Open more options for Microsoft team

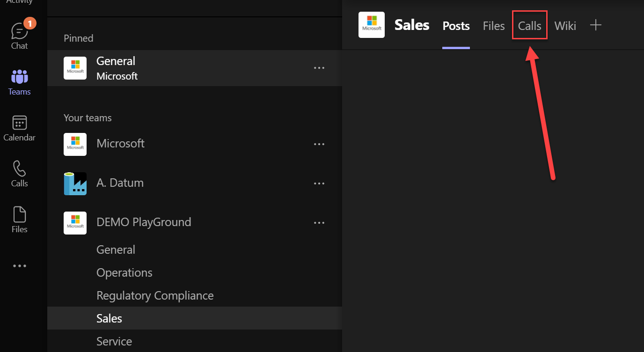(x=319, y=144)
